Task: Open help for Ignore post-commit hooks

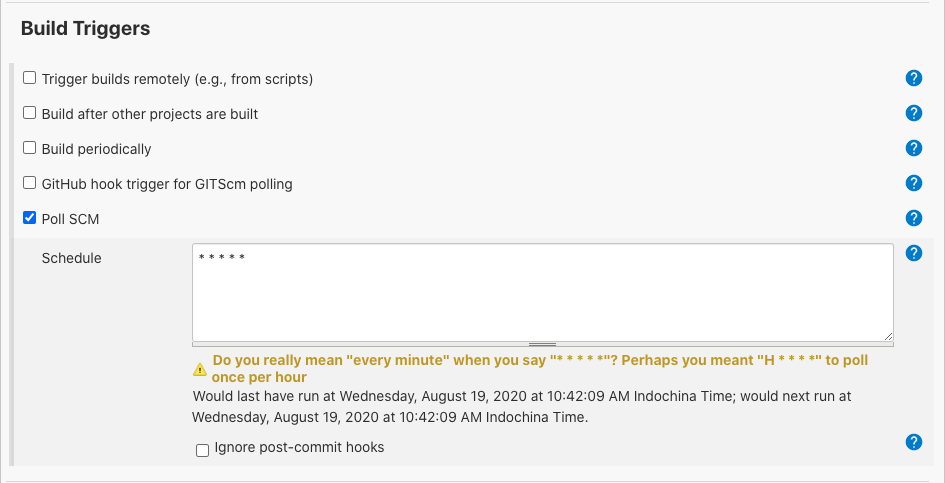Action: point(913,442)
